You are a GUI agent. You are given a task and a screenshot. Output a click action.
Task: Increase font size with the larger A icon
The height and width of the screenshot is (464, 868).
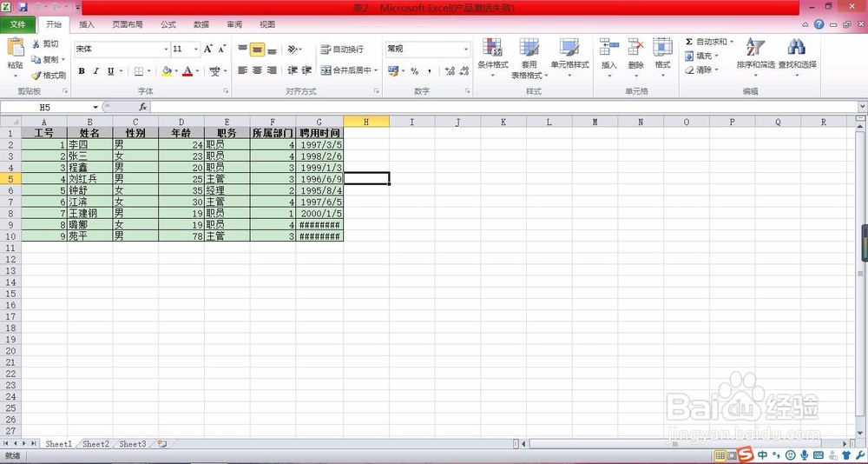point(208,49)
